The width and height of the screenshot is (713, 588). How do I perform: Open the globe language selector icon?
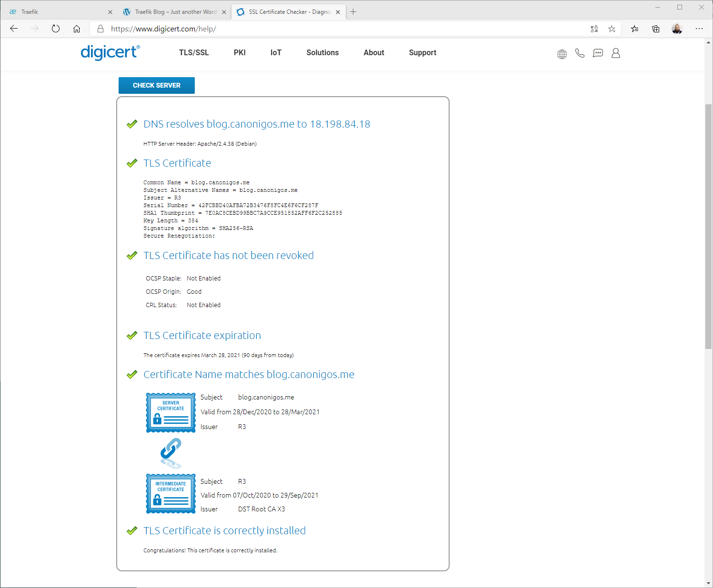click(x=562, y=54)
